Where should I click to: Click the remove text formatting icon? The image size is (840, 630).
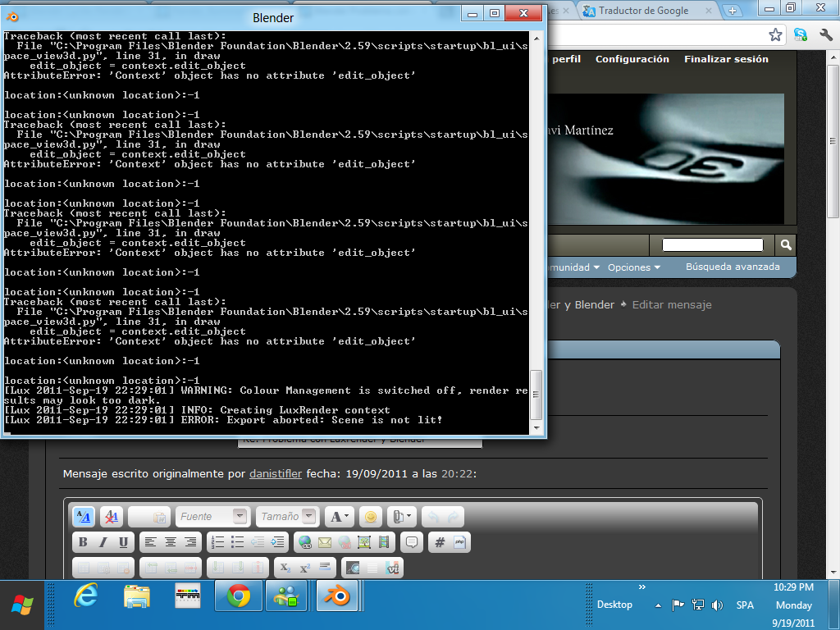point(112,517)
